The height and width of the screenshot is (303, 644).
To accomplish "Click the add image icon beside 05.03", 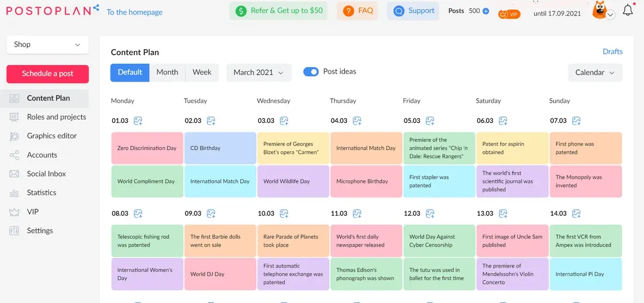I will pos(430,121).
